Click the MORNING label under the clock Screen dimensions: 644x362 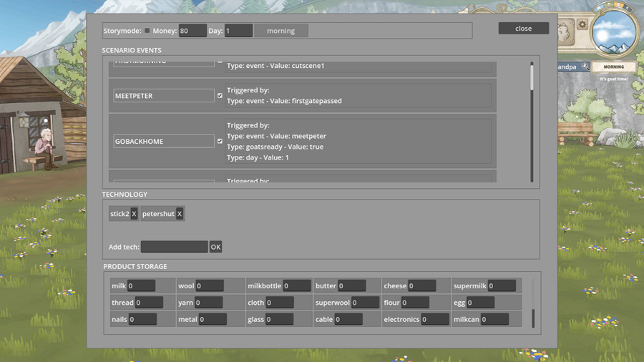tap(614, 67)
